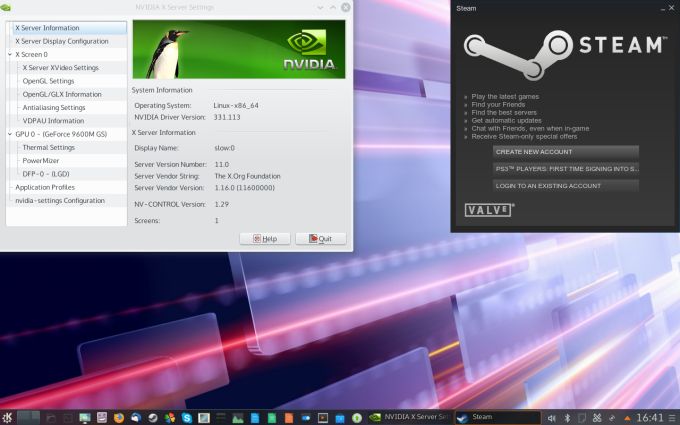The height and width of the screenshot is (425, 680).
Task: Open Thermal Settings page
Action: pyautogui.click(x=49, y=147)
